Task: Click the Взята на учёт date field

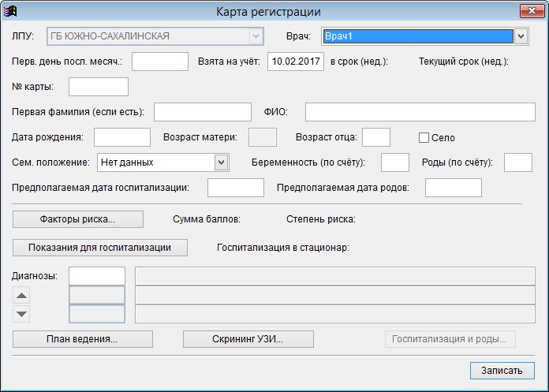Action: pyautogui.click(x=296, y=62)
